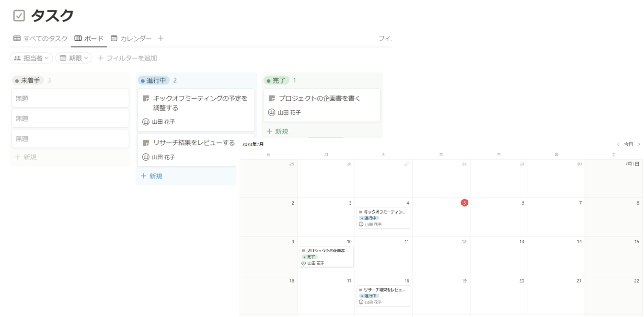Jump to 今日 in the calendar

point(628,144)
